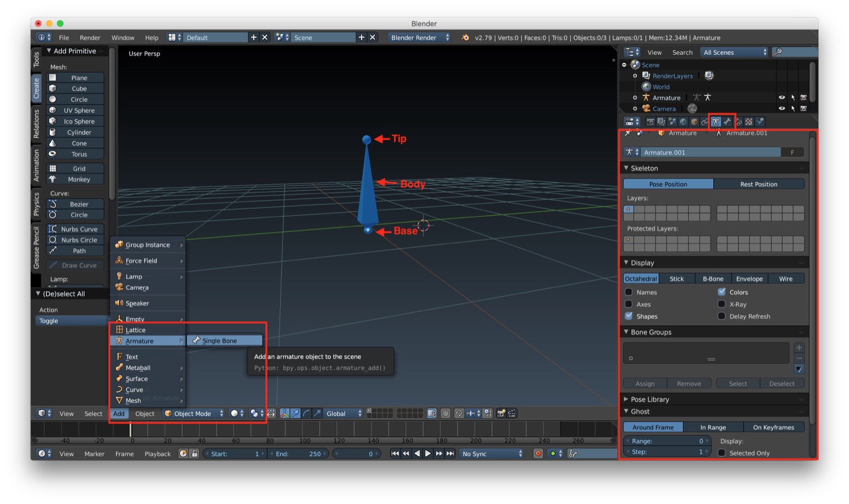Image resolution: width=849 pixels, height=504 pixels.
Task: Open the object properties cube tab
Action: (694, 122)
